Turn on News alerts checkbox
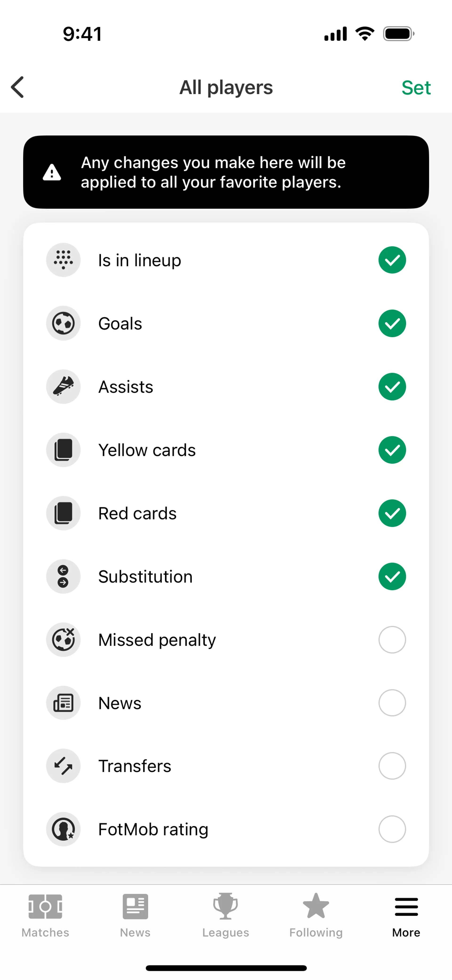Image resolution: width=452 pixels, height=980 pixels. click(x=392, y=703)
